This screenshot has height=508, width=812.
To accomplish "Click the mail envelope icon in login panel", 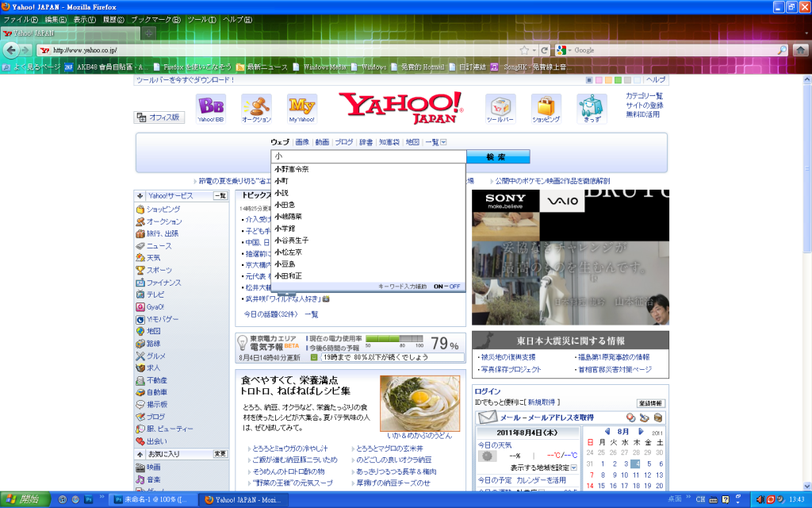I will [487, 418].
